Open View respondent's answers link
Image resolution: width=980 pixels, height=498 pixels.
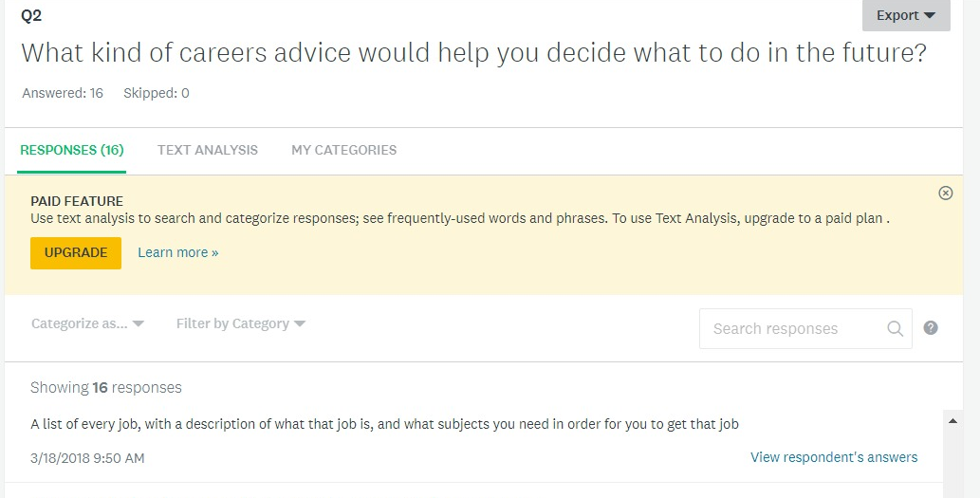pyautogui.click(x=834, y=457)
